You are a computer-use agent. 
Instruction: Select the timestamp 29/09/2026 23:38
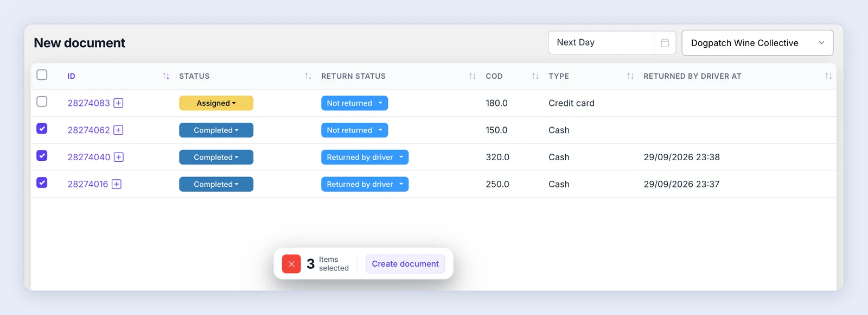click(681, 157)
